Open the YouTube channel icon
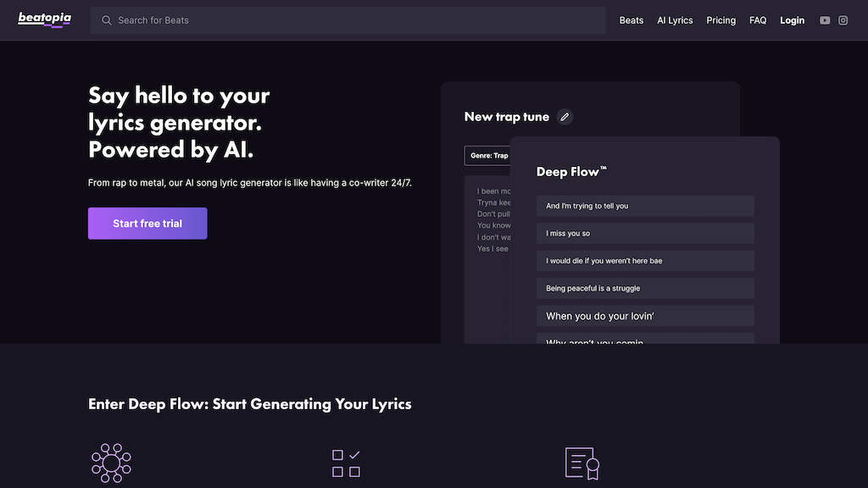Screen dimensions: 868x488 tap(825, 20)
